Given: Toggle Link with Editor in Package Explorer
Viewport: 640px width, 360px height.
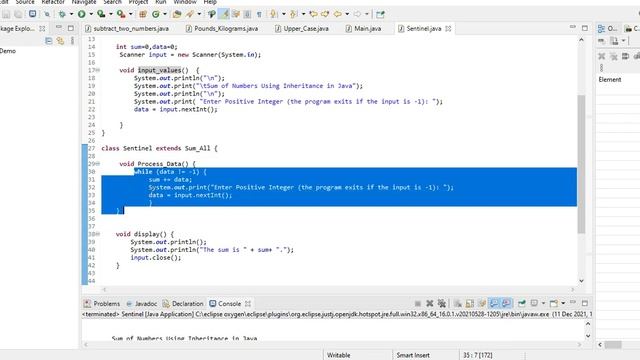Looking at the screenshot, I should click(x=60, y=41).
